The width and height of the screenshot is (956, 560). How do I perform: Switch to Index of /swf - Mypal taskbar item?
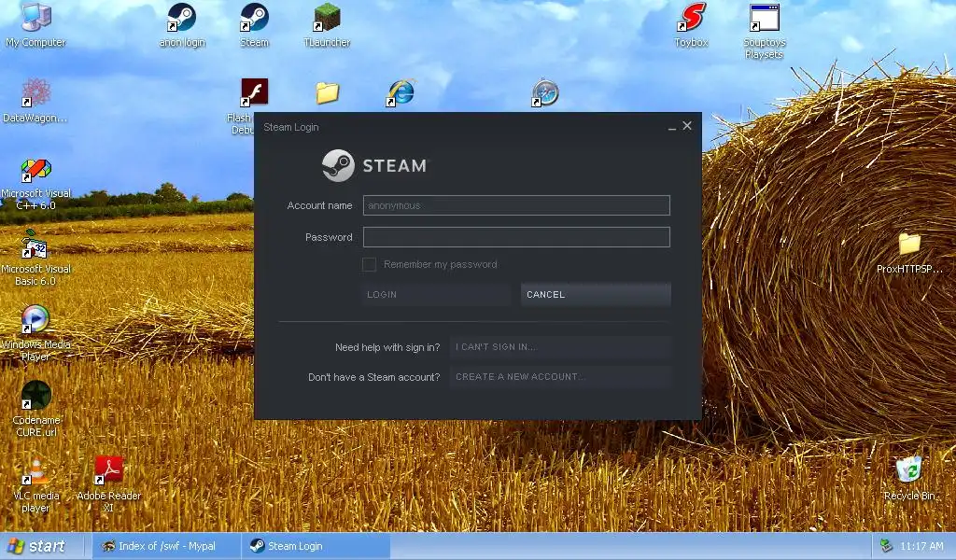pos(166,546)
